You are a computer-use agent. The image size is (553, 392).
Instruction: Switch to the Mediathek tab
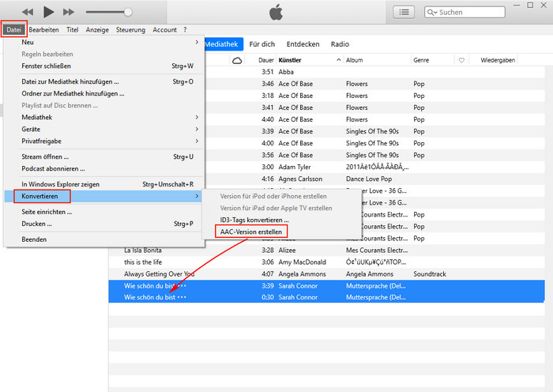point(224,44)
